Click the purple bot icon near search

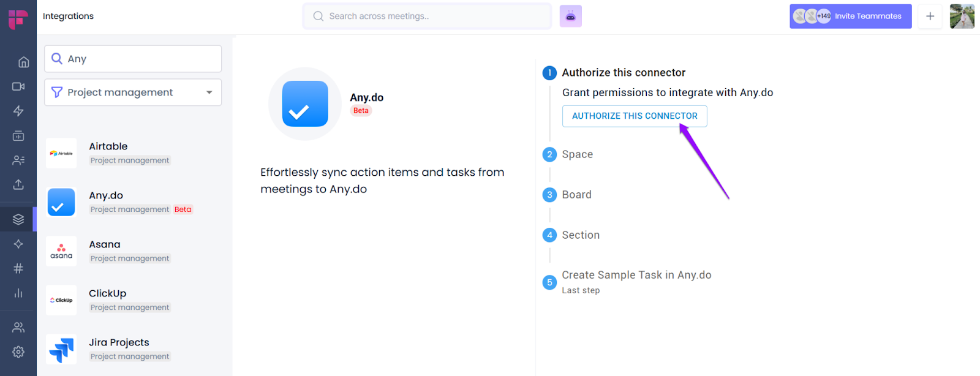point(571,17)
